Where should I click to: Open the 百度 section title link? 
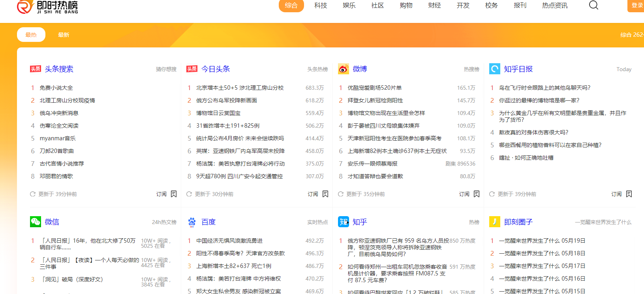208,222
